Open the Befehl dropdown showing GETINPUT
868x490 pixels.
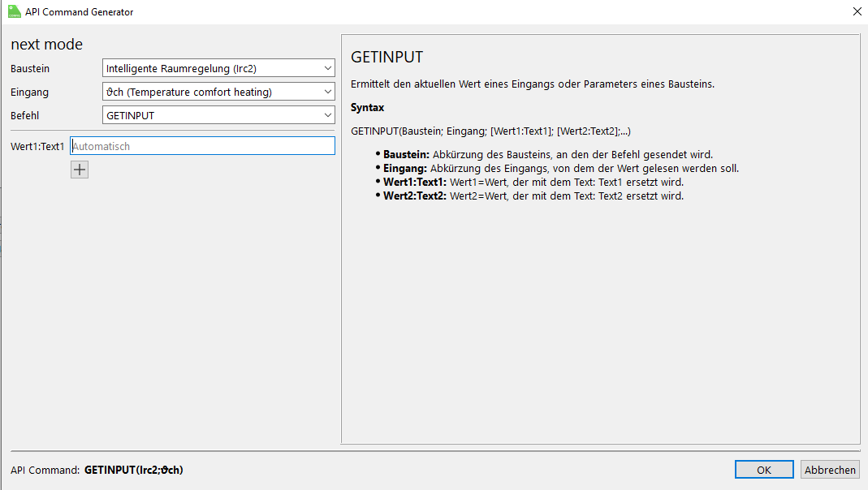coord(218,115)
